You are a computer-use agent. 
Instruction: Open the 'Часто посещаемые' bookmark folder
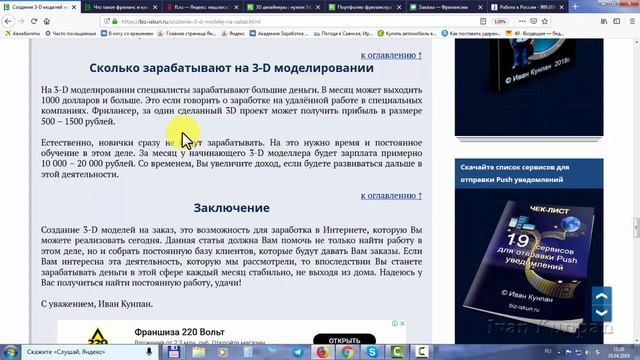click(71, 33)
